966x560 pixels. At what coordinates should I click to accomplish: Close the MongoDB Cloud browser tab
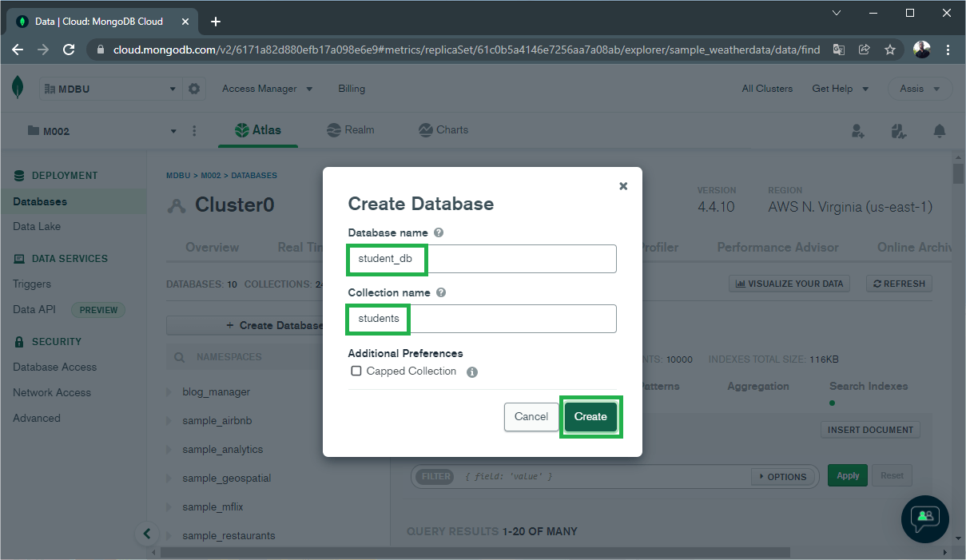pos(186,22)
